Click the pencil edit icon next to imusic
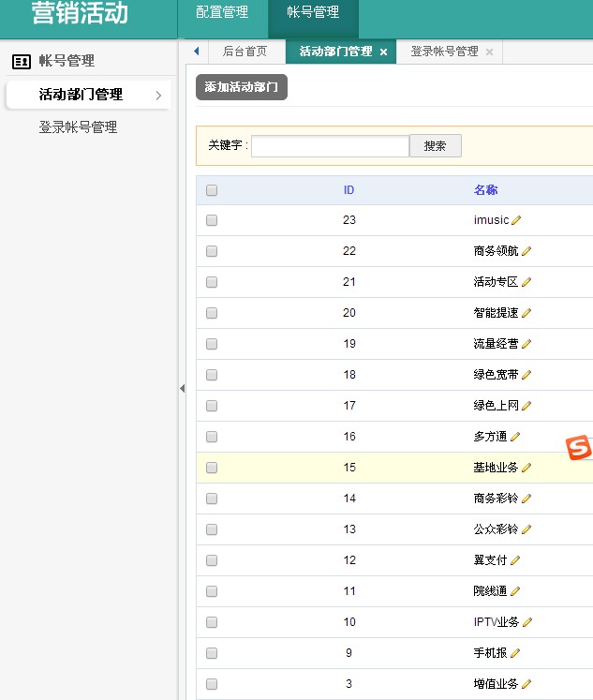The height and width of the screenshot is (700, 593). (516, 220)
